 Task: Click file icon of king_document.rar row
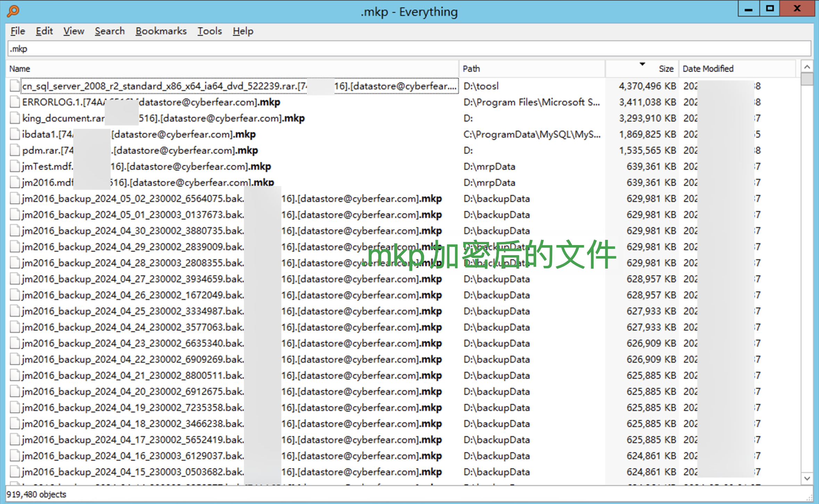pyautogui.click(x=15, y=118)
